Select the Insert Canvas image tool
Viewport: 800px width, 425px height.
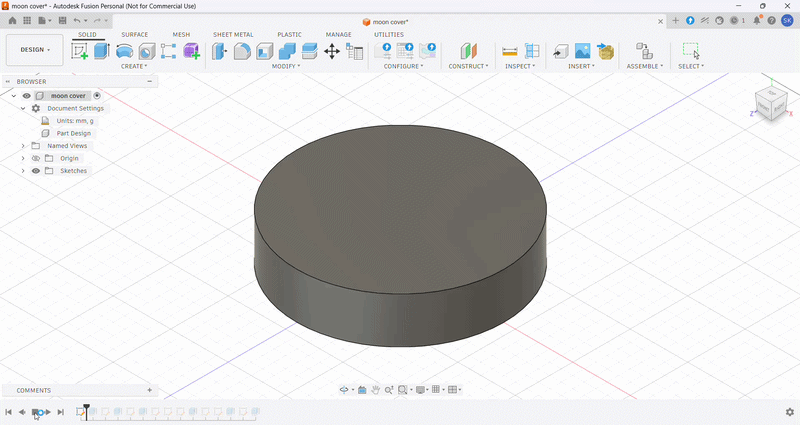click(583, 51)
